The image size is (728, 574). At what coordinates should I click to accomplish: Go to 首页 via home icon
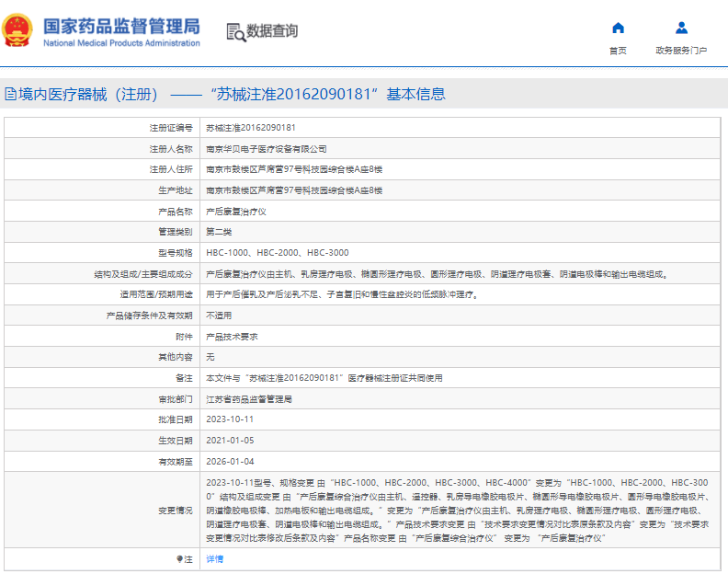[x=618, y=28]
